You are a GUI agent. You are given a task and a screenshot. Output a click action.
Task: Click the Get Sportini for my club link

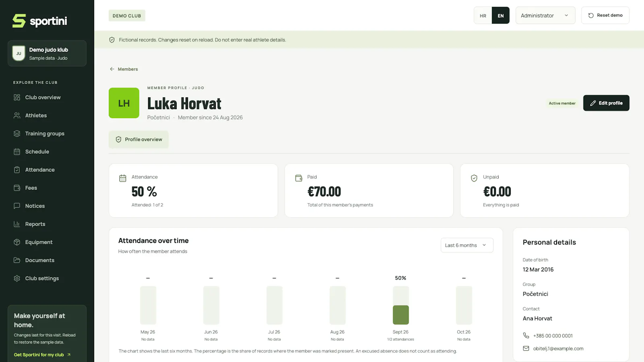42,355
